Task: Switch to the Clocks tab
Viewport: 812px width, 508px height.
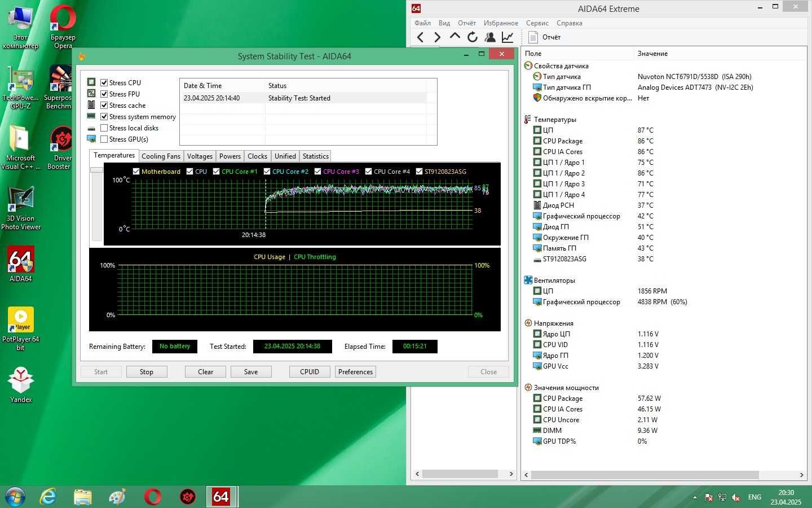Action: 257,156
